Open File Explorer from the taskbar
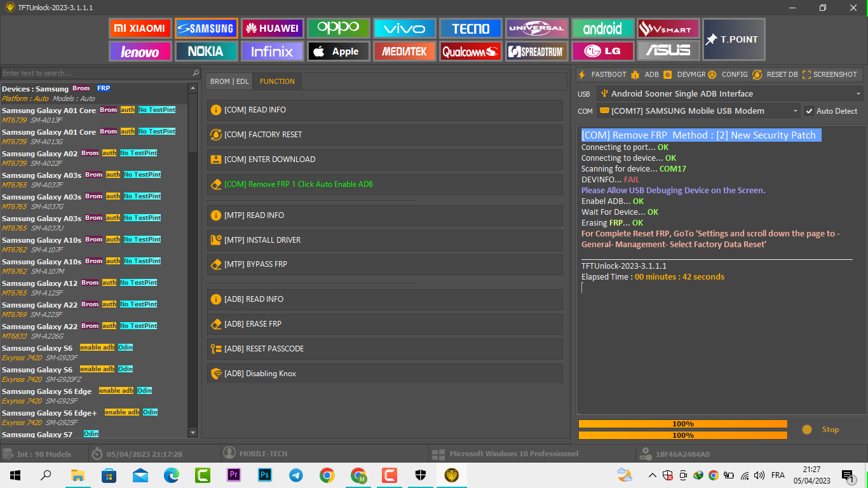Image resolution: width=868 pixels, height=488 pixels. coord(78,475)
